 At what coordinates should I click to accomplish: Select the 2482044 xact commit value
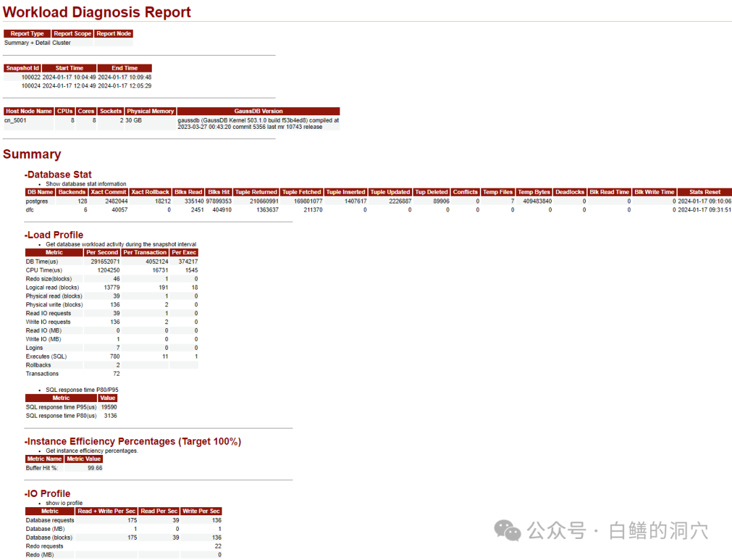pos(117,201)
